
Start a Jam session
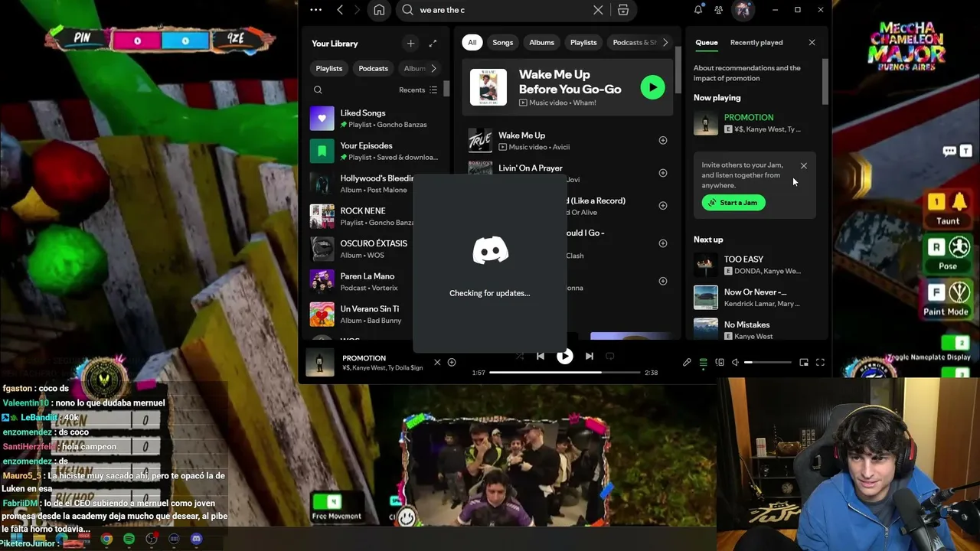tap(733, 203)
